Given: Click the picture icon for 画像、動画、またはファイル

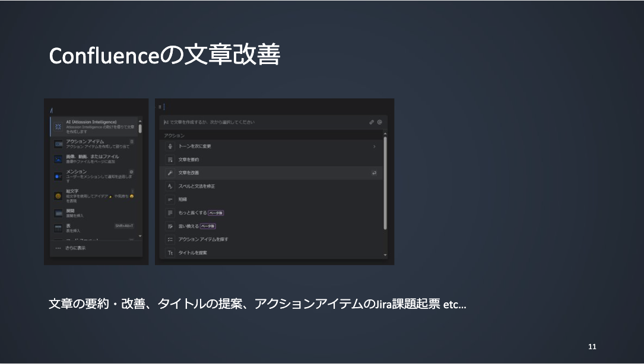Looking at the screenshot, I should (58, 159).
